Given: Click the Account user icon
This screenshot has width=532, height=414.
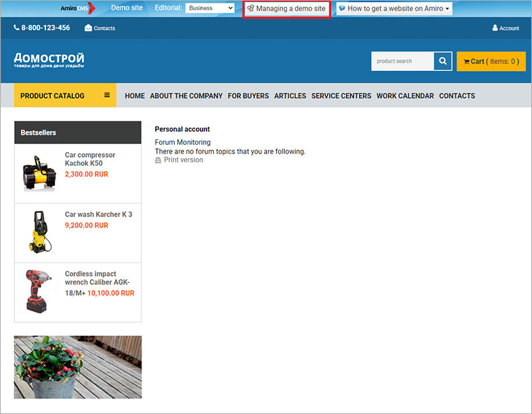Looking at the screenshot, I should point(495,28).
